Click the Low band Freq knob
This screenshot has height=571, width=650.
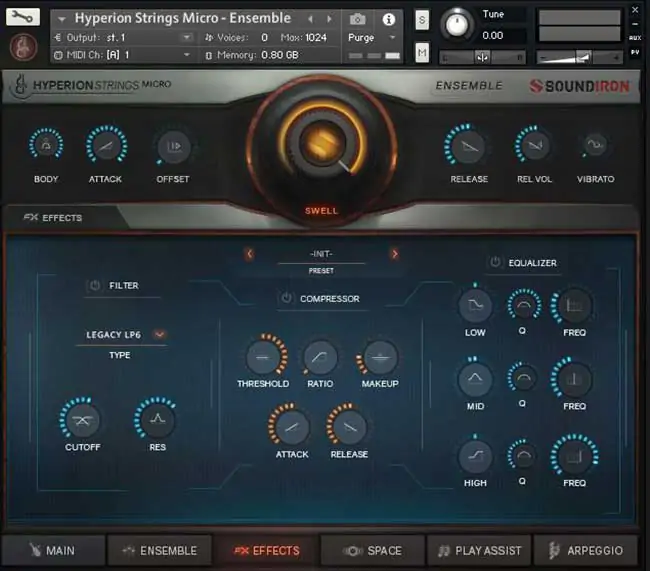(575, 306)
